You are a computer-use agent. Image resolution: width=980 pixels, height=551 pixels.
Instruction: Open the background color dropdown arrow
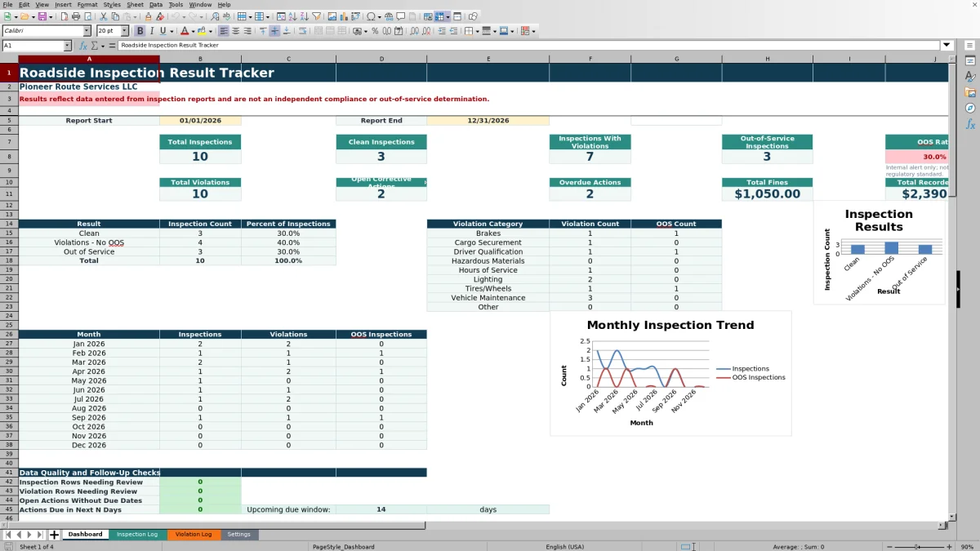coord(210,31)
